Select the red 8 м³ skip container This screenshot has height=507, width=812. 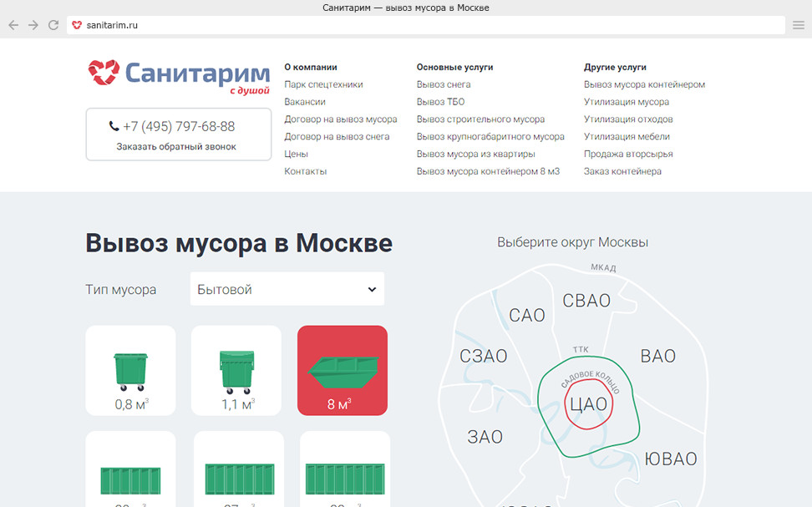pyautogui.click(x=343, y=370)
